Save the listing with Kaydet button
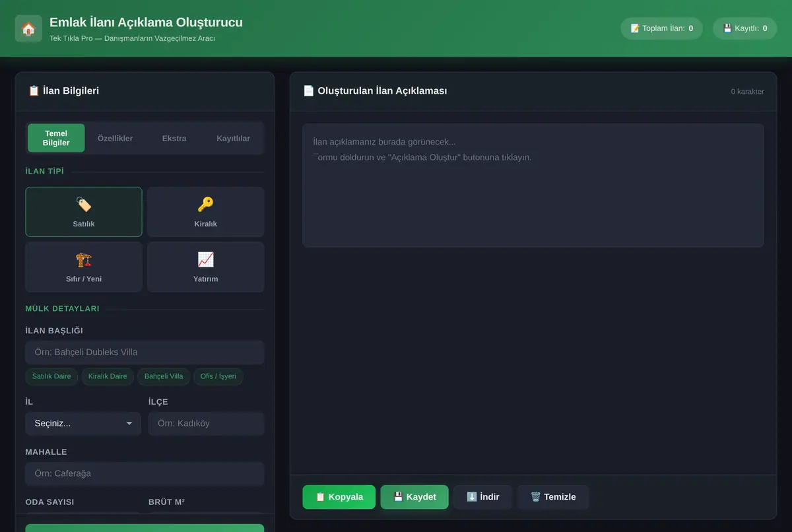The height and width of the screenshot is (532, 792). coord(414,497)
